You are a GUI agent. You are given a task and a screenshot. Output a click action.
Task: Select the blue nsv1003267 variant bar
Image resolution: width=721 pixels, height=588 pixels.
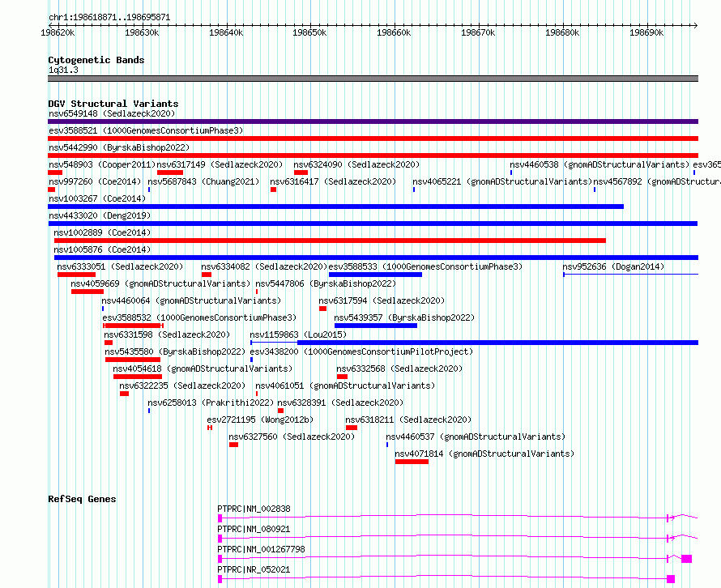pos(335,207)
